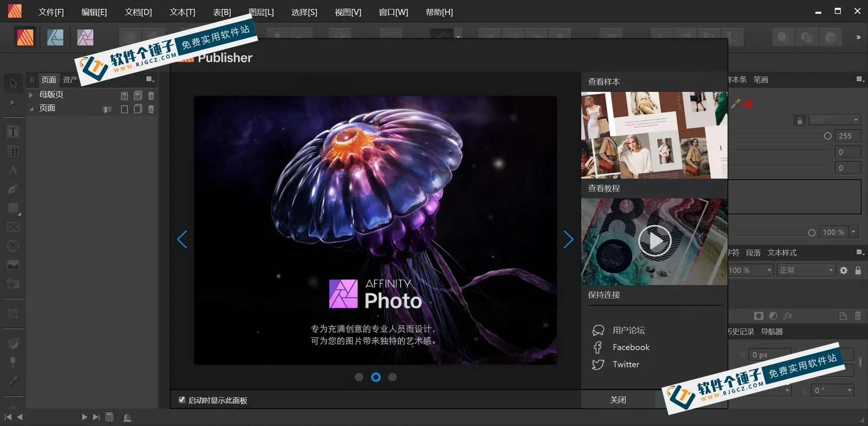Open the RGB color model dropdown
Screen dimensions: 868x426
click(x=834, y=119)
